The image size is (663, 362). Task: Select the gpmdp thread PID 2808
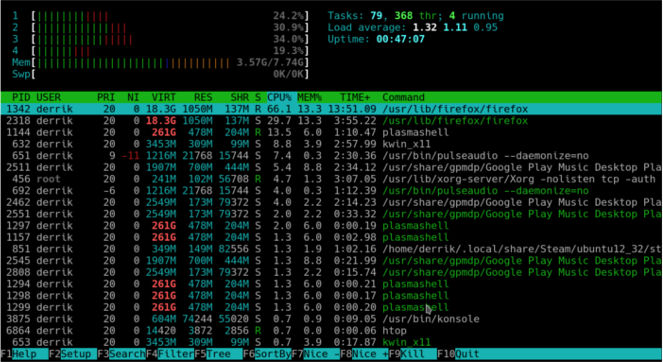coord(332,272)
